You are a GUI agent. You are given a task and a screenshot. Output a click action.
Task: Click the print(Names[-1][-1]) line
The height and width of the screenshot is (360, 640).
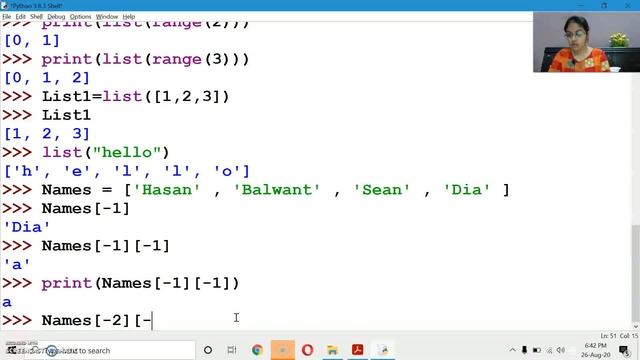(121, 283)
